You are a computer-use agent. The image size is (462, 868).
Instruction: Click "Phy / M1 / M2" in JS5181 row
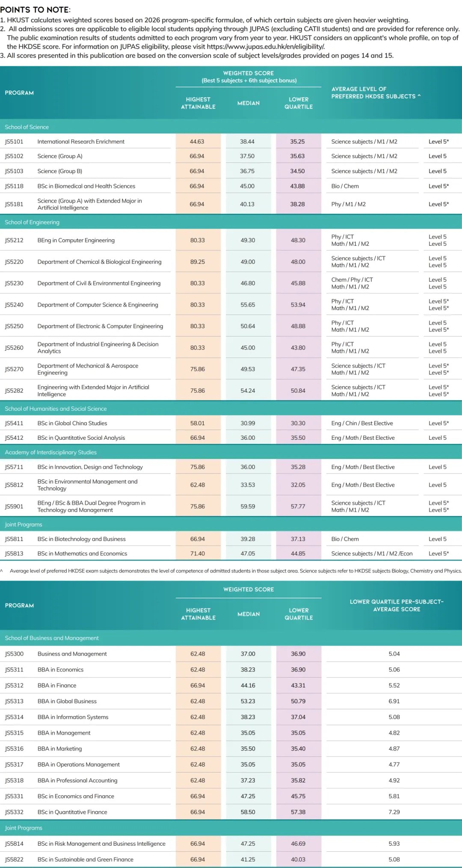(x=349, y=204)
